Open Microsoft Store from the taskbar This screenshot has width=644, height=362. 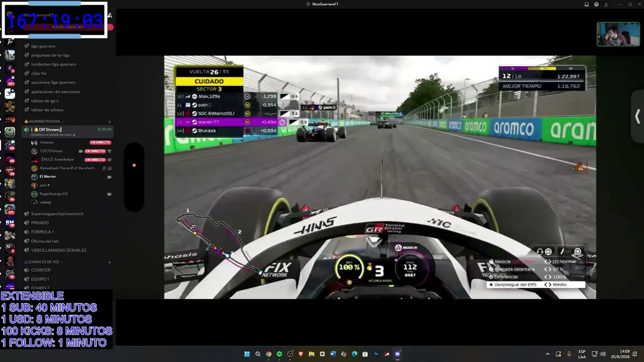(365, 354)
